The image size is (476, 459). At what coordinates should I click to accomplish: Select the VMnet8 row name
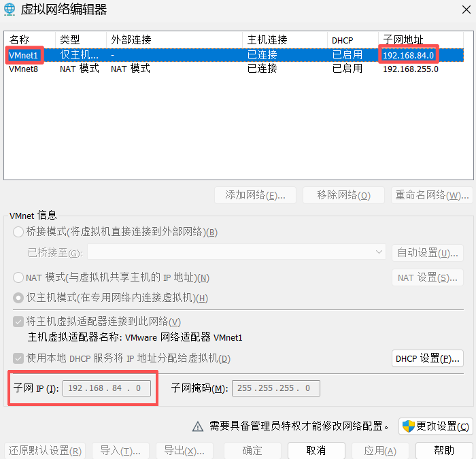tap(23, 69)
